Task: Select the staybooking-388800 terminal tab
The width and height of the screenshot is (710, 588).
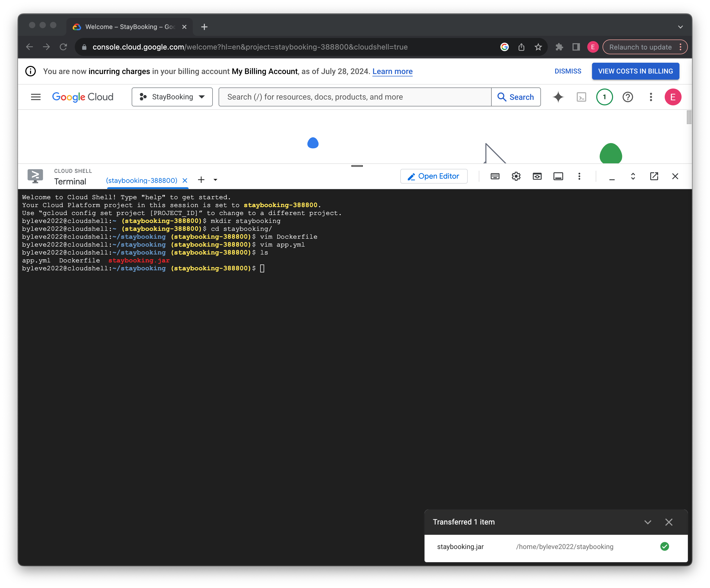Action: pos(141,180)
